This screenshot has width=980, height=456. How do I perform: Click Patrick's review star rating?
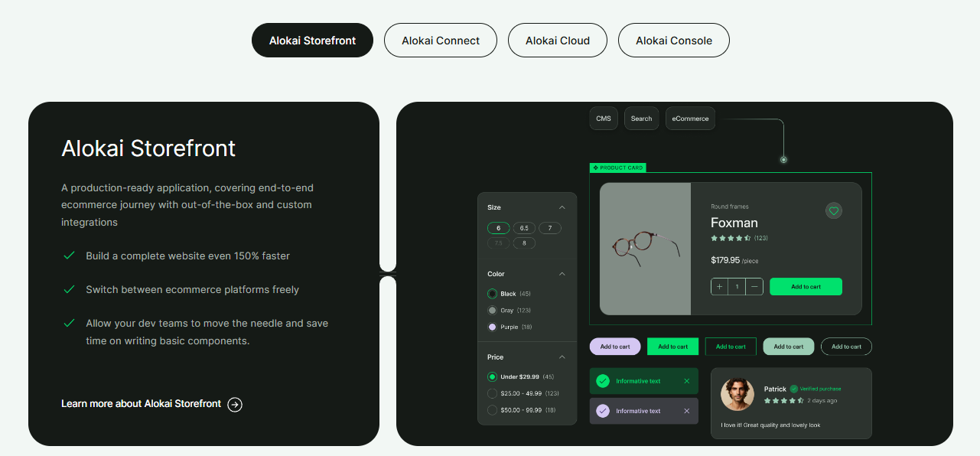click(x=784, y=400)
